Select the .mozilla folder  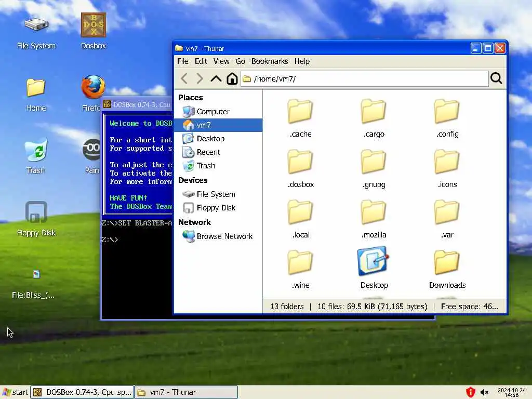pos(374,219)
